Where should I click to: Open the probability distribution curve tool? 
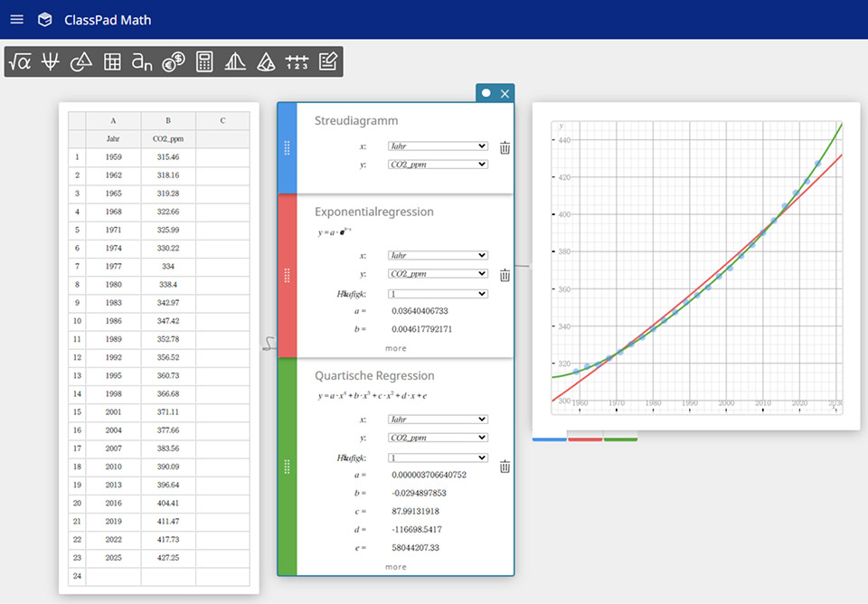[235, 61]
